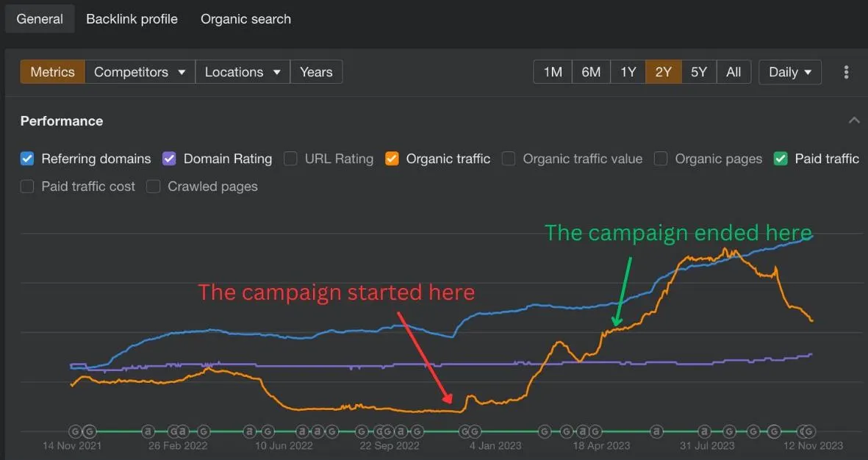
Task: Collapse the Performance section chevron
Action: click(x=854, y=120)
